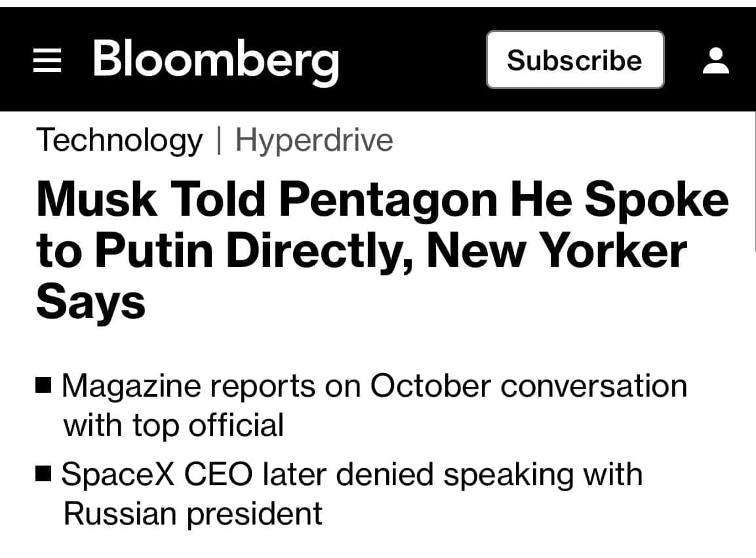Click divider between Technology and Hyperdrive
This screenshot has width=756, height=558.
point(219,140)
